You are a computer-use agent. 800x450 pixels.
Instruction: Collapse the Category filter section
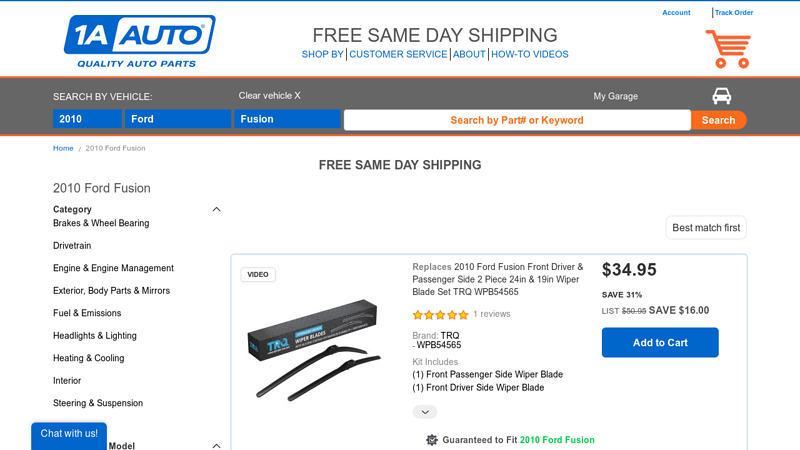(217, 210)
